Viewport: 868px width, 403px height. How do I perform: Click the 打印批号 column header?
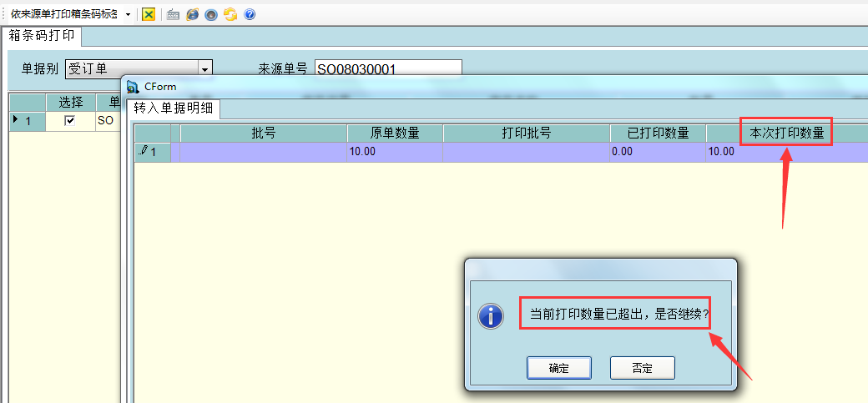(x=527, y=133)
